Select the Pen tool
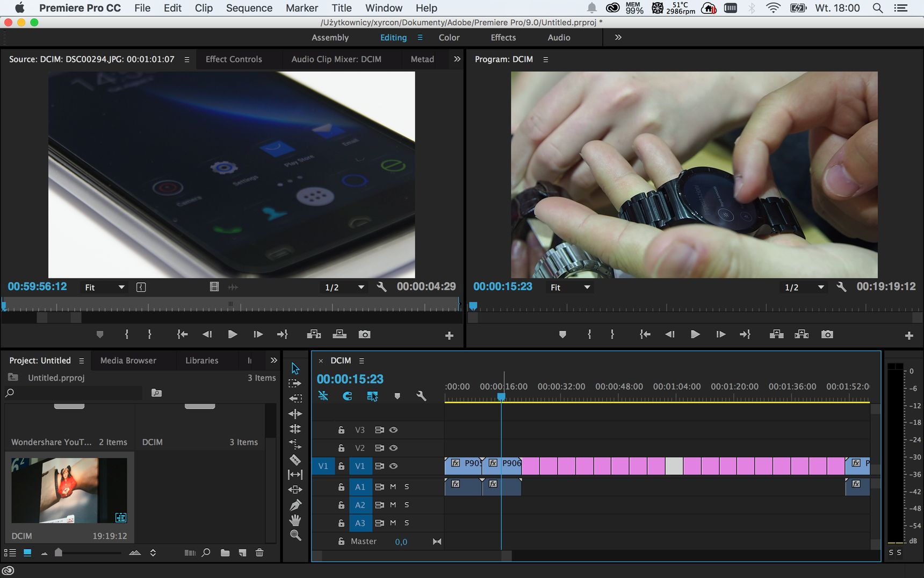Viewport: 924px width, 578px height. pyautogui.click(x=295, y=505)
